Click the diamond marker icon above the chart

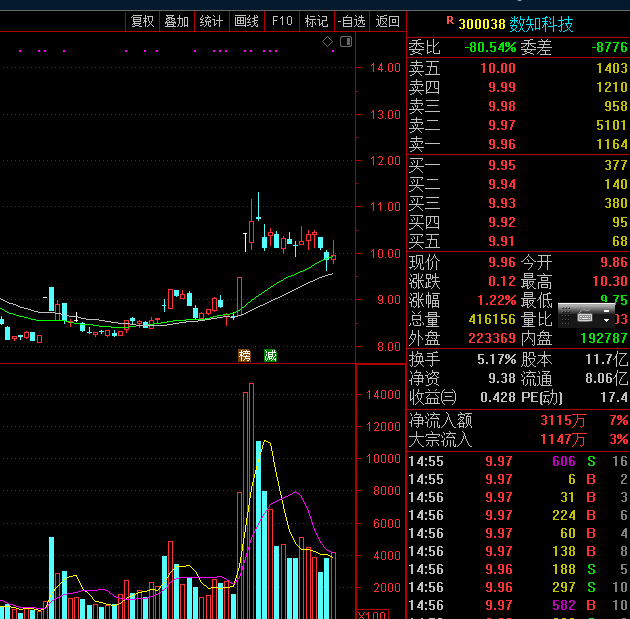click(x=327, y=42)
